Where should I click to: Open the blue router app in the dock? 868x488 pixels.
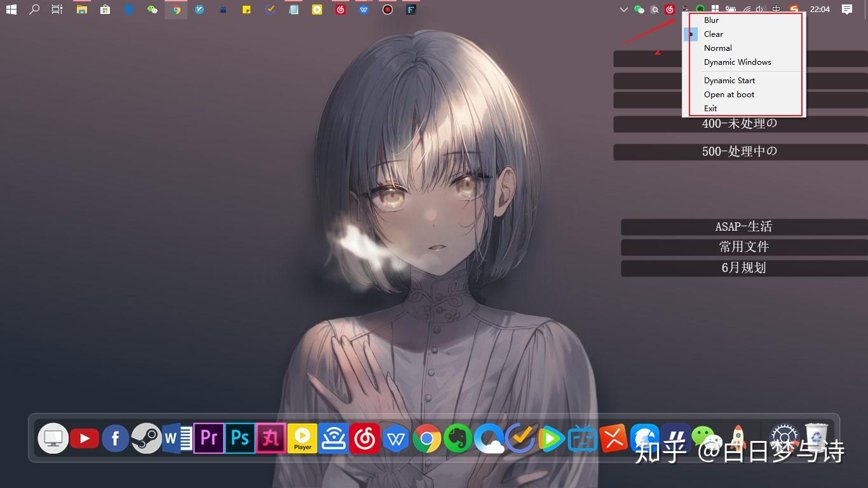(x=334, y=438)
